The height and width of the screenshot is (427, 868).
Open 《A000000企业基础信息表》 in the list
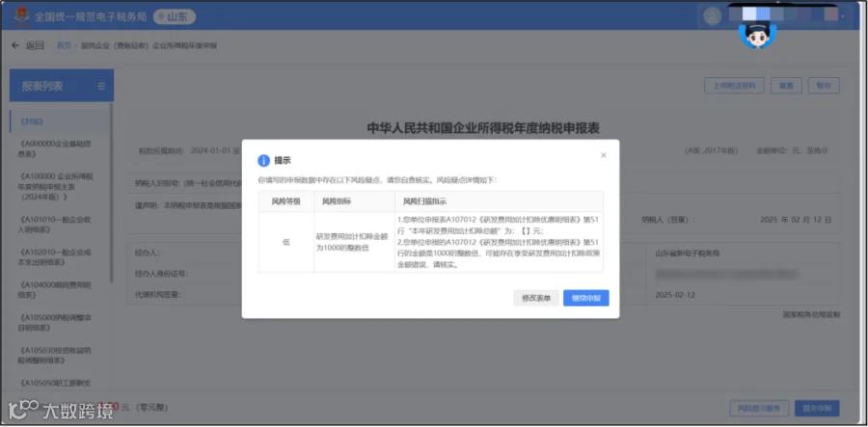(x=54, y=148)
